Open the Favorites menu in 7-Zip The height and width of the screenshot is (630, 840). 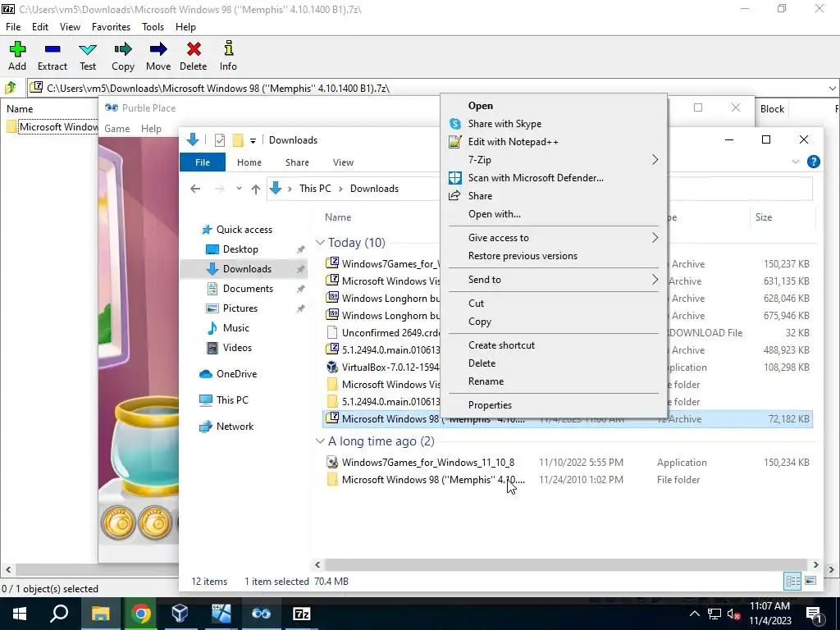111,27
